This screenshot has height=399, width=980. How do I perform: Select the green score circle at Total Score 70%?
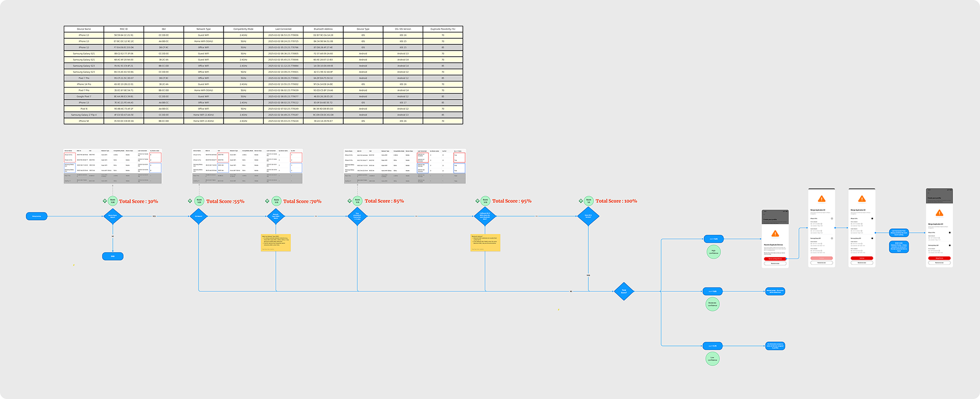(276, 201)
